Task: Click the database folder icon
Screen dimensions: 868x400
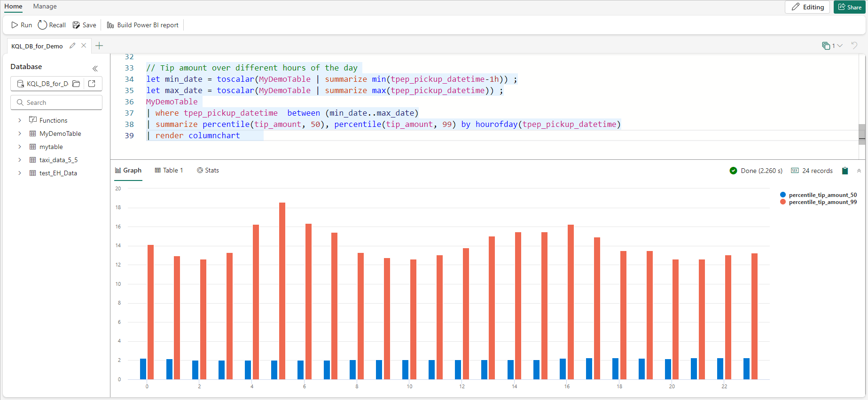Action: (76, 84)
